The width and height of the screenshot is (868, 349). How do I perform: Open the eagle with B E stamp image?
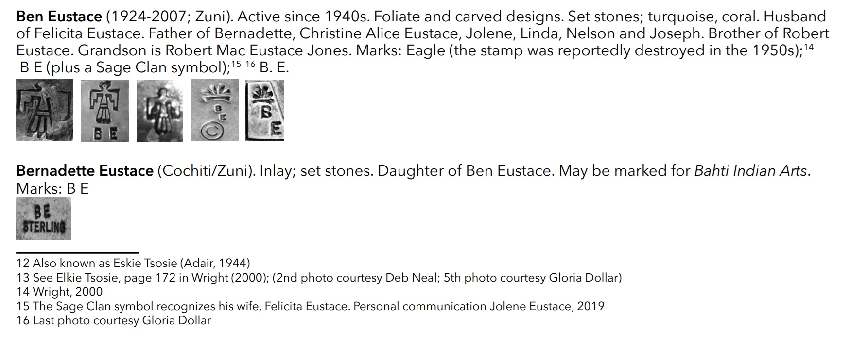[105, 111]
